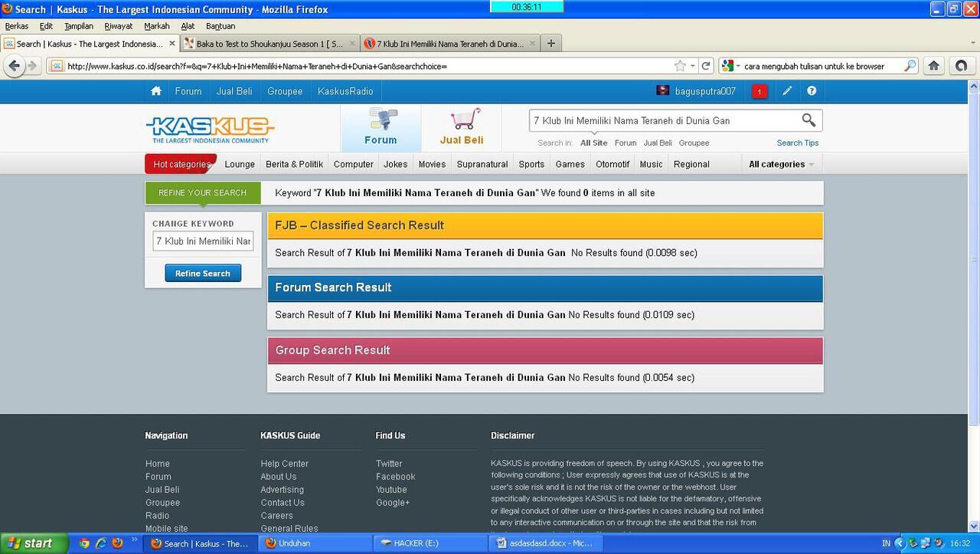Close the Baka to Test tab

pyautogui.click(x=352, y=44)
